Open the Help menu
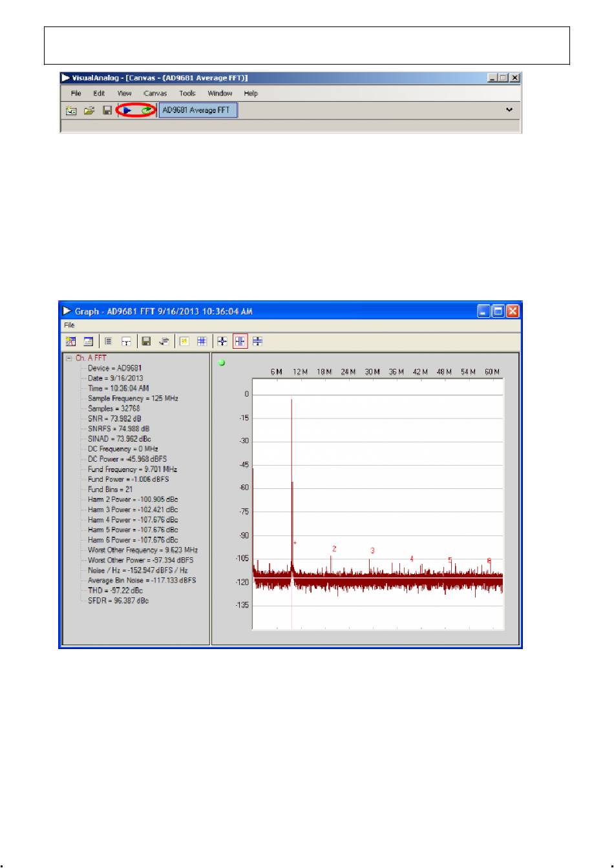The height and width of the screenshot is (868, 614). (x=251, y=94)
